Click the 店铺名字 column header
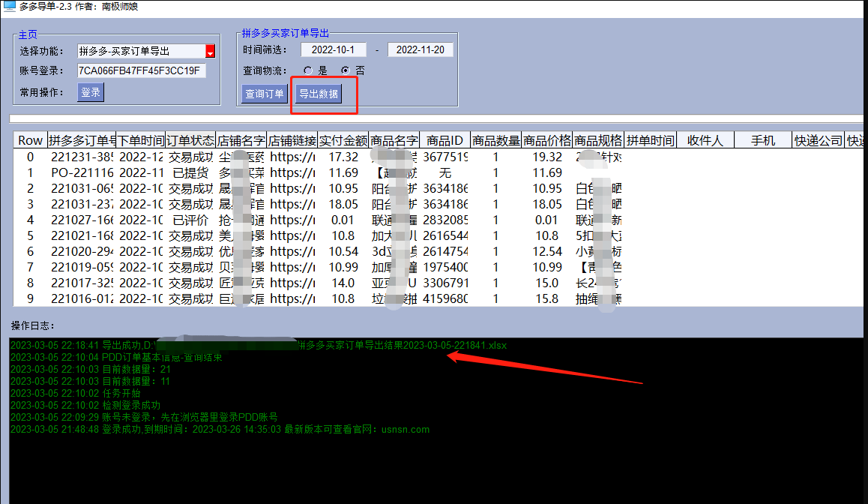 coord(241,141)
